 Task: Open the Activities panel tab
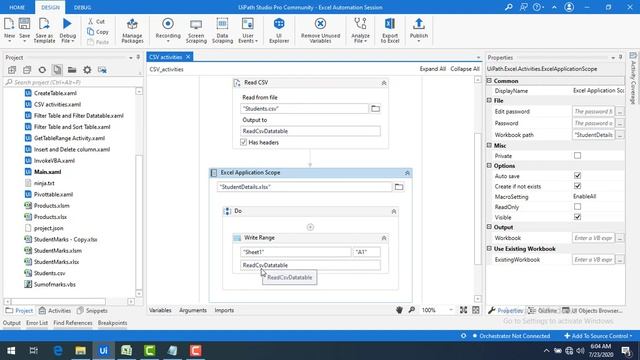click(x=55, y=311)
